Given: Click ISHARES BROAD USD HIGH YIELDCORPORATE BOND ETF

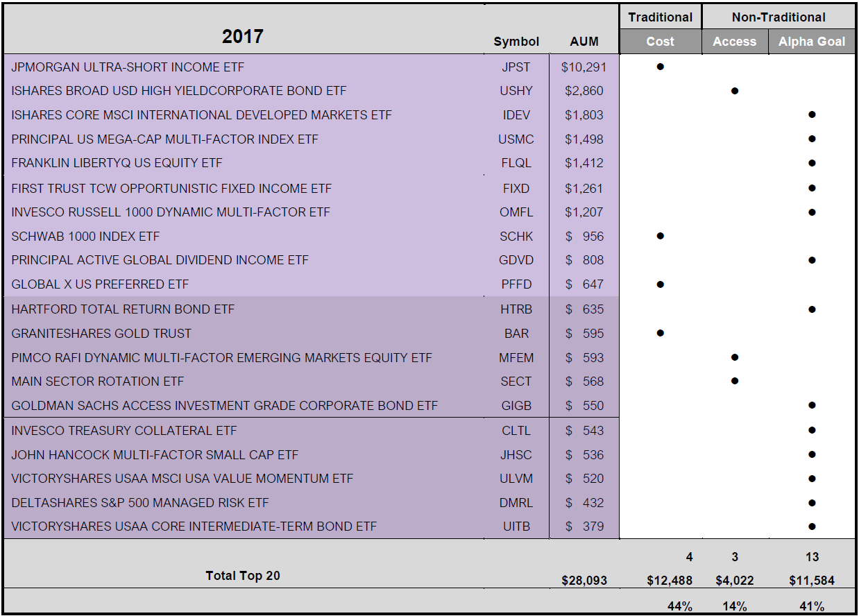Looking at the screenshot, I should pos(179,91).
